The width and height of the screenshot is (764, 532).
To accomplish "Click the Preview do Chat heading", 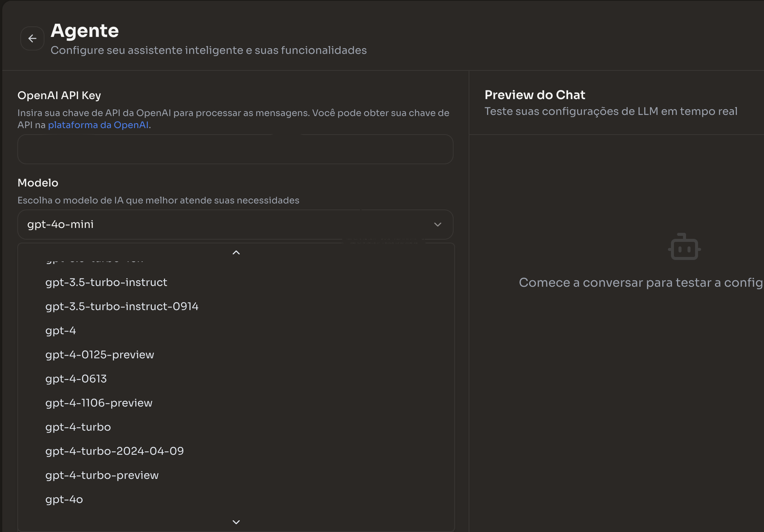I will pyautogui.click(x=535, y=95).
